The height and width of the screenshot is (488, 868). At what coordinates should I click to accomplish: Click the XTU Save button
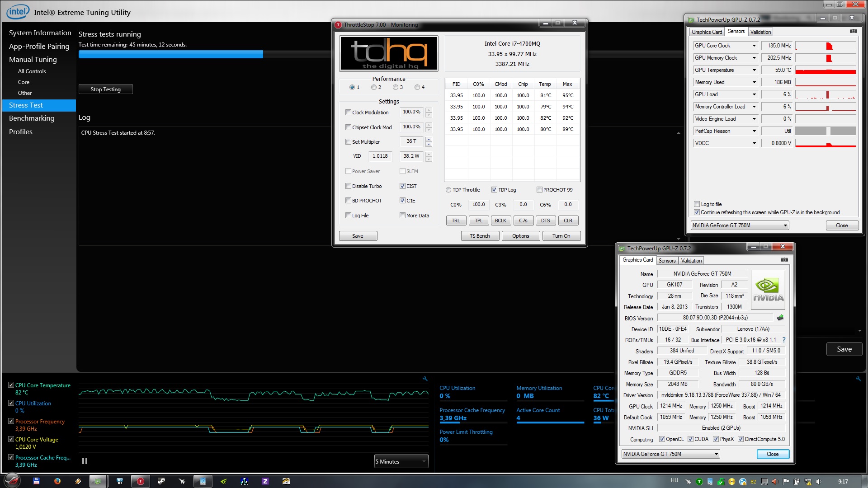(x=844, y=349)
